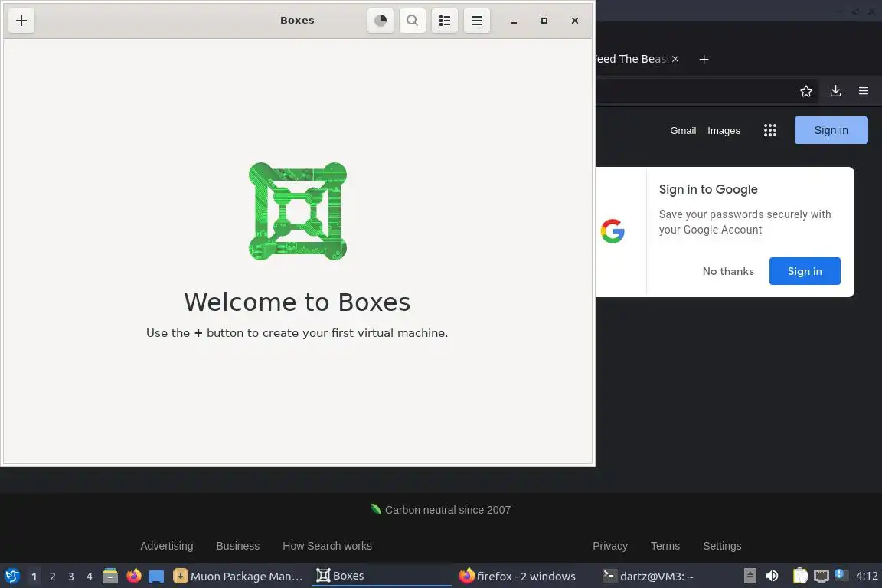Open removable media tray icon

point(750,576)
